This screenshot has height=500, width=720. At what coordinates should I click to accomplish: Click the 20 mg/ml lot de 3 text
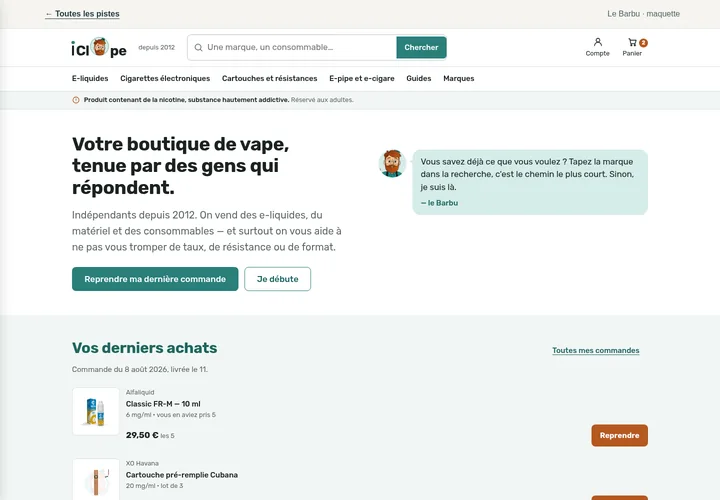pyautogui.click(x=154, y=486)
